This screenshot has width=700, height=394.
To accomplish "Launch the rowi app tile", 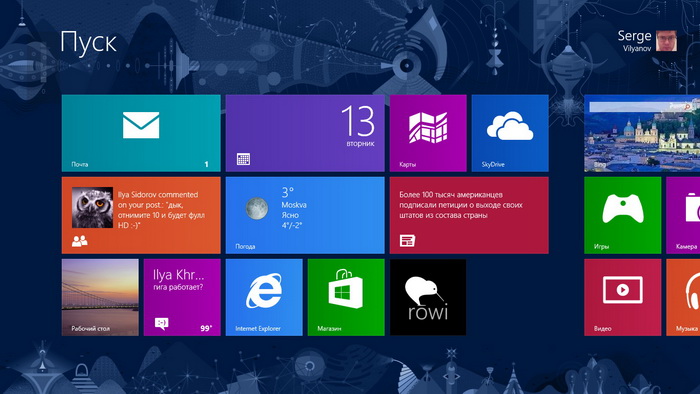I will [428, 297].
